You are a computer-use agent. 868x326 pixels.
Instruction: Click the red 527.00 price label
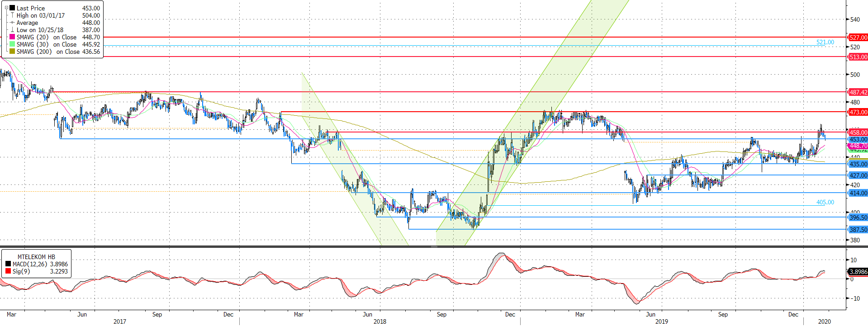click(858, 38)
